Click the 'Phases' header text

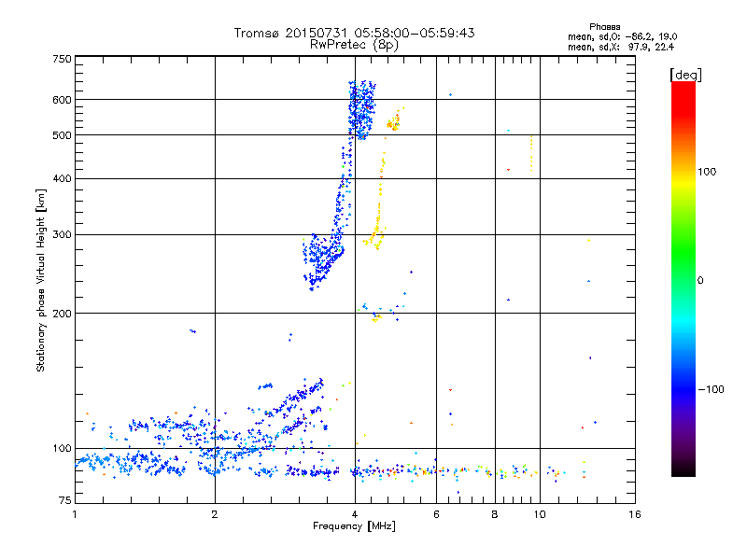604,27
